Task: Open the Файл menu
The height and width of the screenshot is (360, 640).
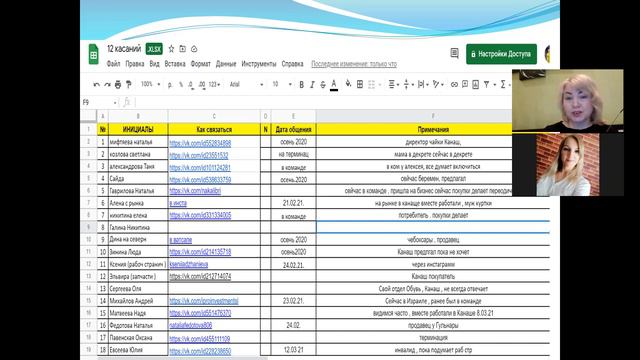Action: [113, 64]
